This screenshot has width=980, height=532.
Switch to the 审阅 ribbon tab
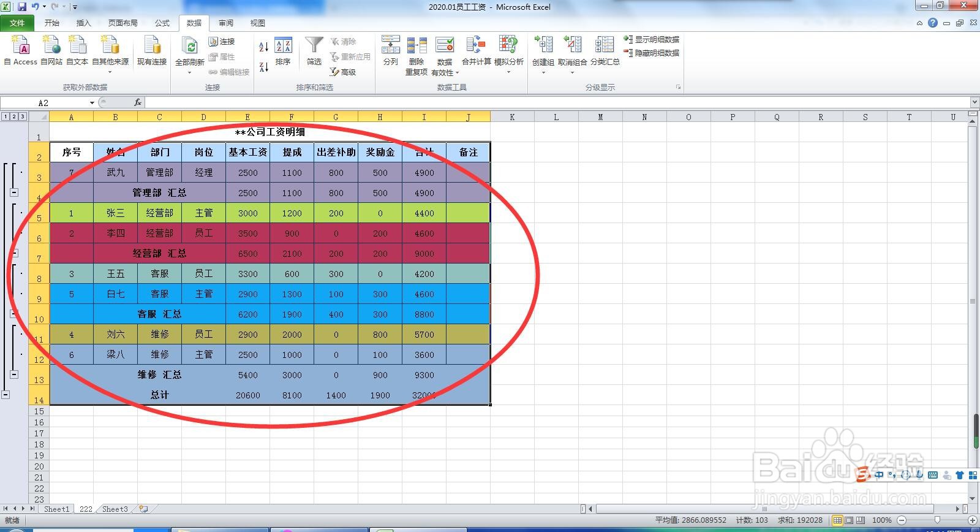click(x=226, y=23)
